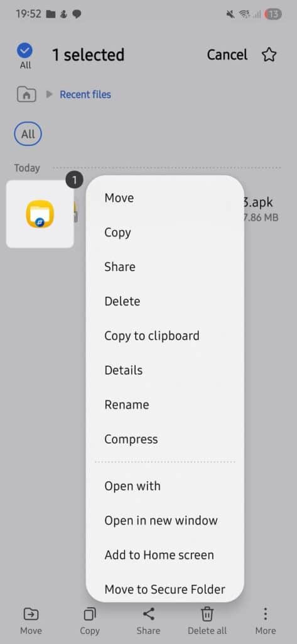Tap the Cancel button
This screenshot has height=644, width=297.
click(227, 55)
